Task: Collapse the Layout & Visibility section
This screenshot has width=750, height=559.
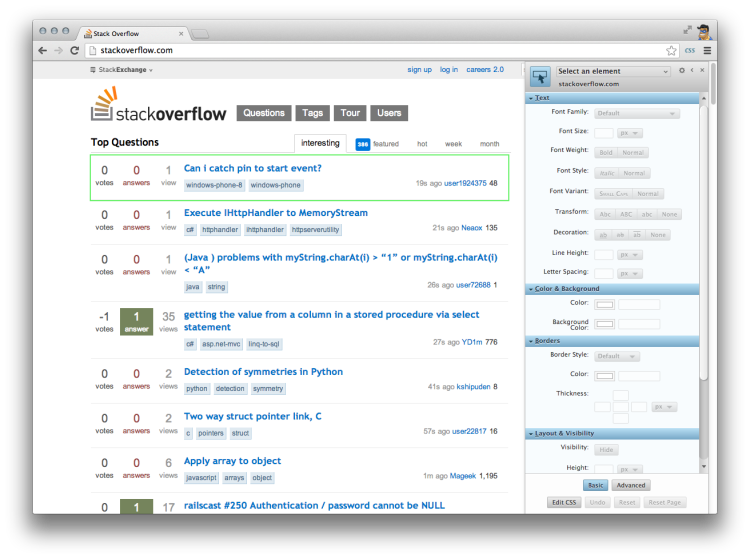Action: (x=612, y=433)
